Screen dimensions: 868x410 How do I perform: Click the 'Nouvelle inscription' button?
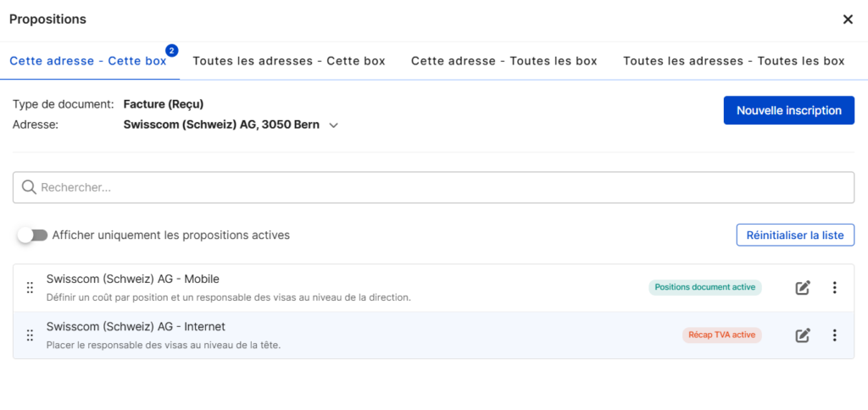click(x=788, y=110)
